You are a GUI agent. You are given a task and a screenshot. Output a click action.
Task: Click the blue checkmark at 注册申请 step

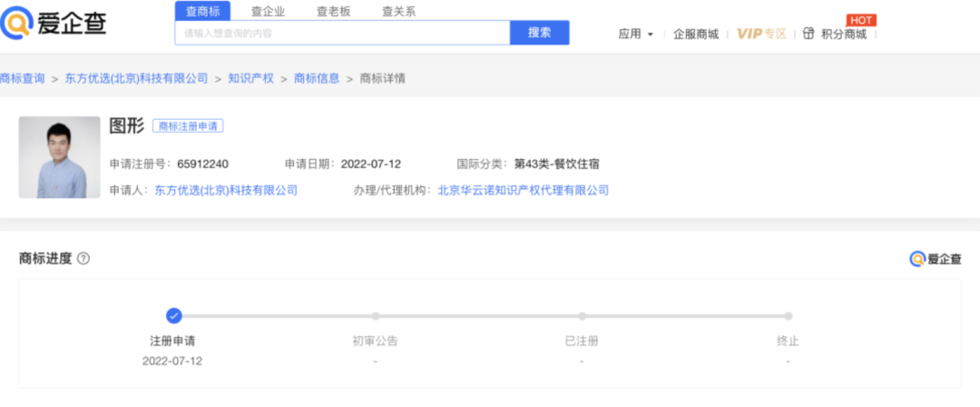pyautogui.click(x=174, y=315)
